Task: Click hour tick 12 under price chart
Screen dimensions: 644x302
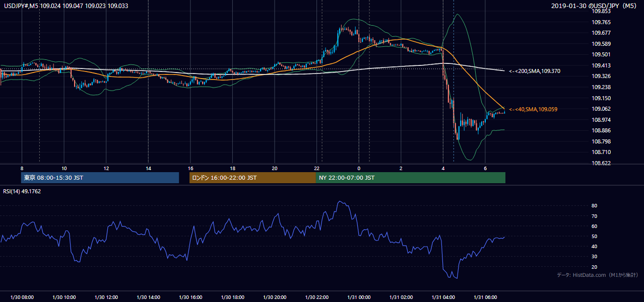Action: (106, 168)
